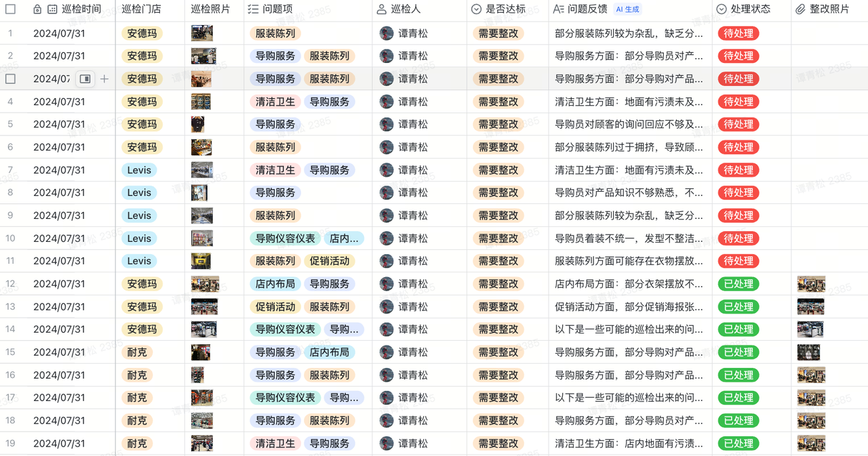Open the 处理状态 column dropdown icon
The height and width of the screenshot is (456, 868).
click(x=722, y=9)
